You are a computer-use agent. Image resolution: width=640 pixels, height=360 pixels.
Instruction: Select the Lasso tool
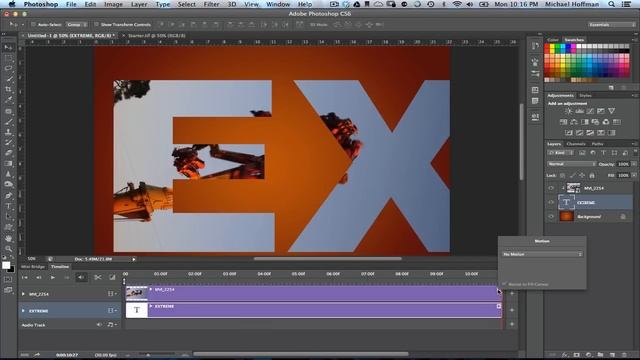click(x=8, y=68)
